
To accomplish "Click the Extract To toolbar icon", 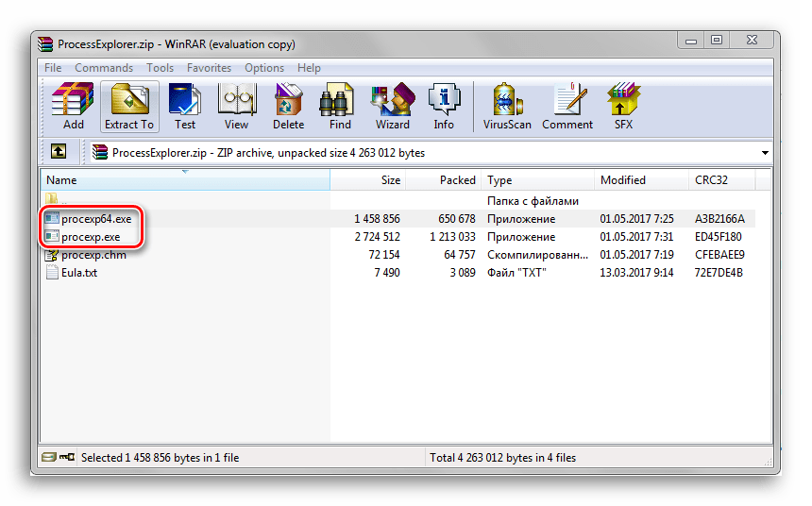I will point(129,106).
